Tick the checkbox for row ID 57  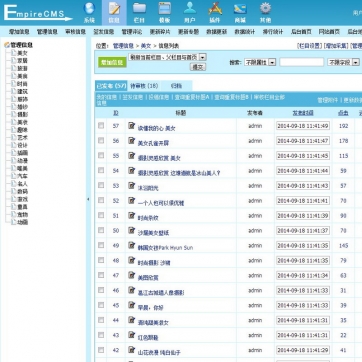coord(101,126)
